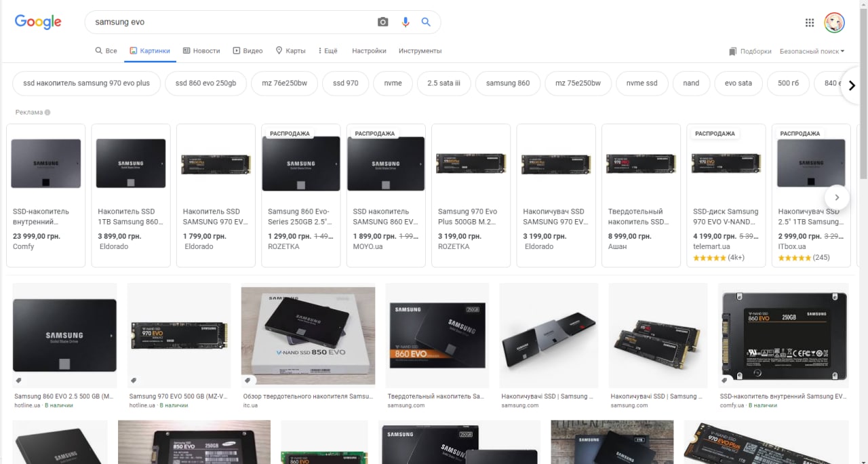The width and height of the screenshot is (868, 464).
Task: Select the ssd 970 chip
Action: coord(345,83)
